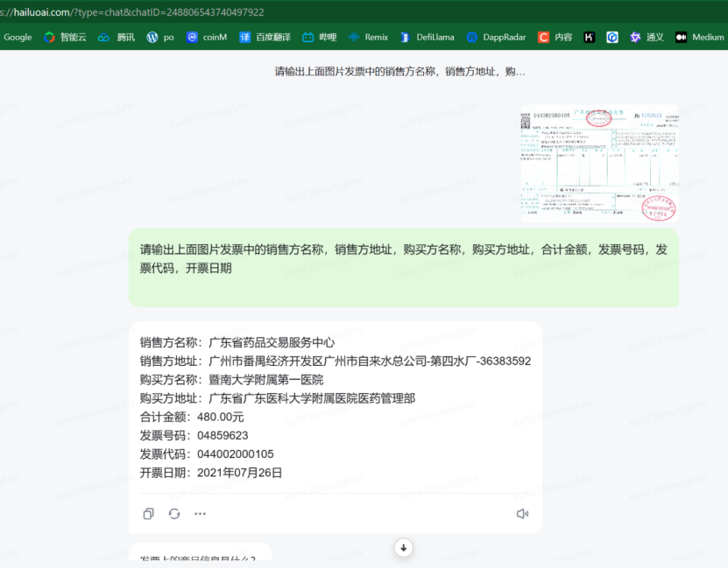
Task: Open the 智能云 bookmark
Action: point(65,37)
